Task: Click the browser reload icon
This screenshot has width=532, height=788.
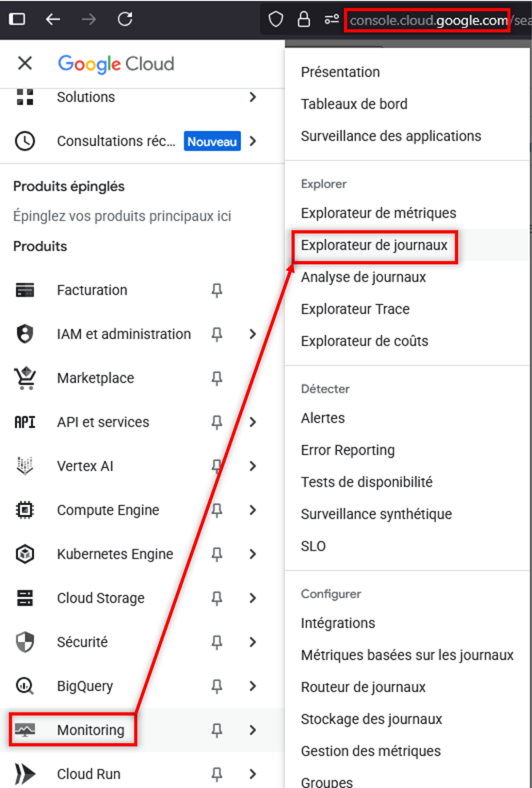Action: [125, 19]
